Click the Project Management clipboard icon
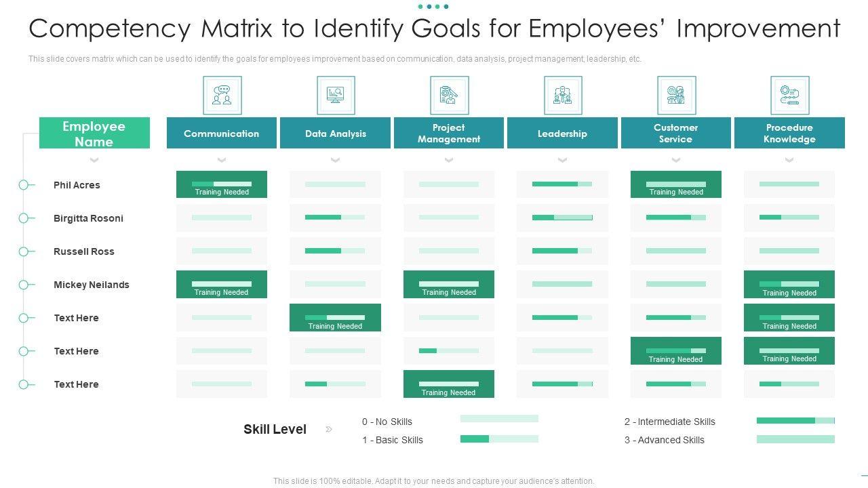Image resolution: width=868 pixels, height=488 pixels. [x=449, y=95]
